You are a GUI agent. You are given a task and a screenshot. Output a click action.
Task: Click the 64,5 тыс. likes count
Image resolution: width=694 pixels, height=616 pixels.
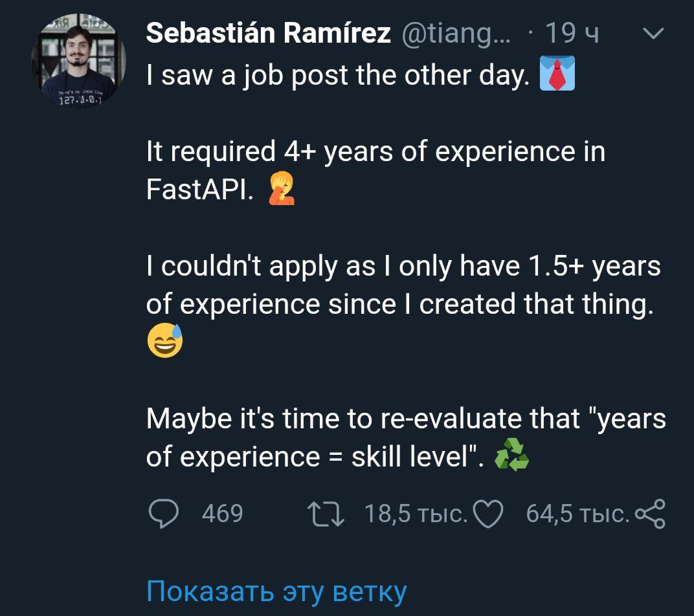577,514
